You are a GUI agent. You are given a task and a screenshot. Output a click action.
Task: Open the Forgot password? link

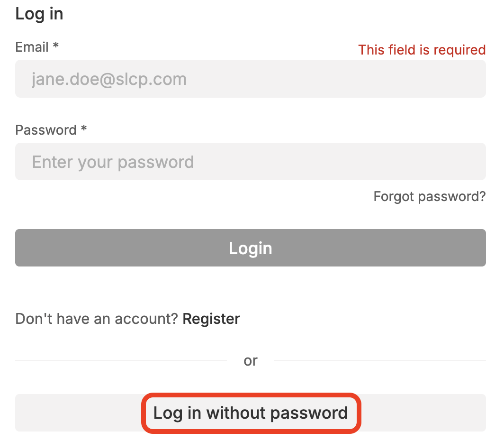click(429, 196)
